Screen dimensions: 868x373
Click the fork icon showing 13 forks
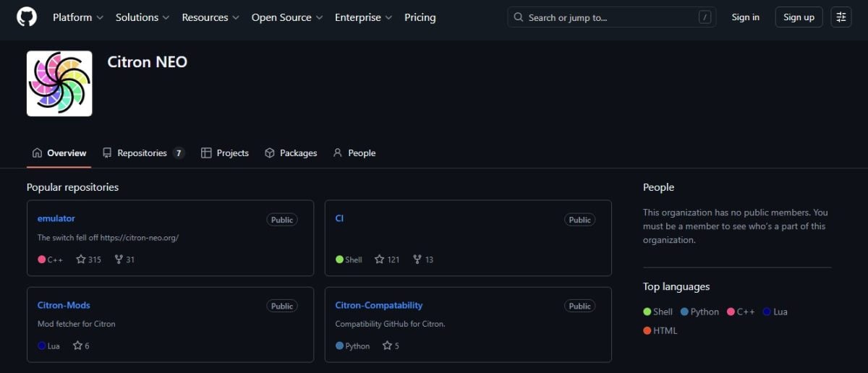coord(417,259)
